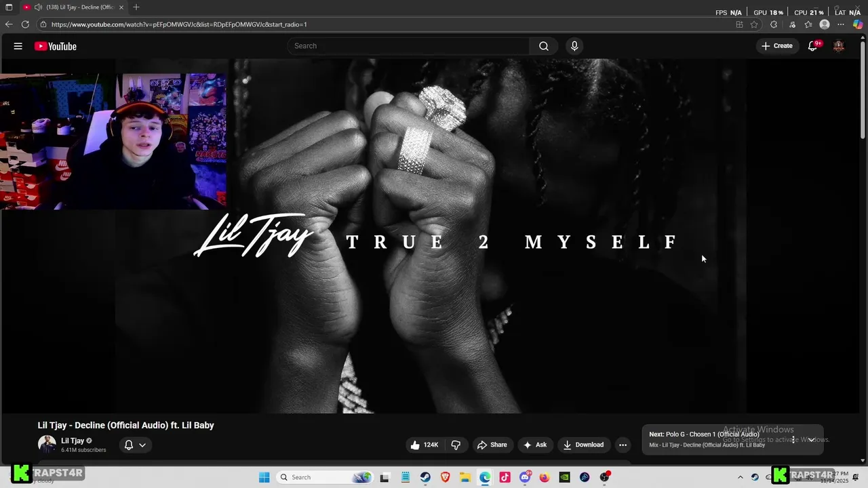This screenshot has width=868, height=488.
Task: Click the Windows taskbar search box
Action: tap(324, 477)
